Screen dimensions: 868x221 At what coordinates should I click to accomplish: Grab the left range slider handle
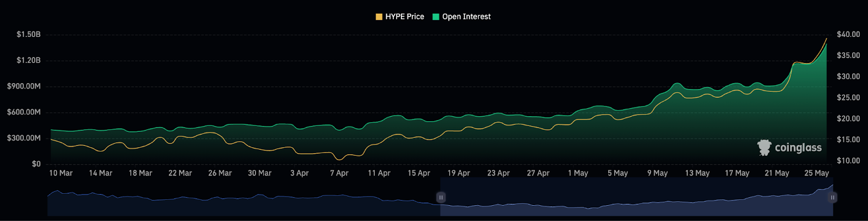441,198
